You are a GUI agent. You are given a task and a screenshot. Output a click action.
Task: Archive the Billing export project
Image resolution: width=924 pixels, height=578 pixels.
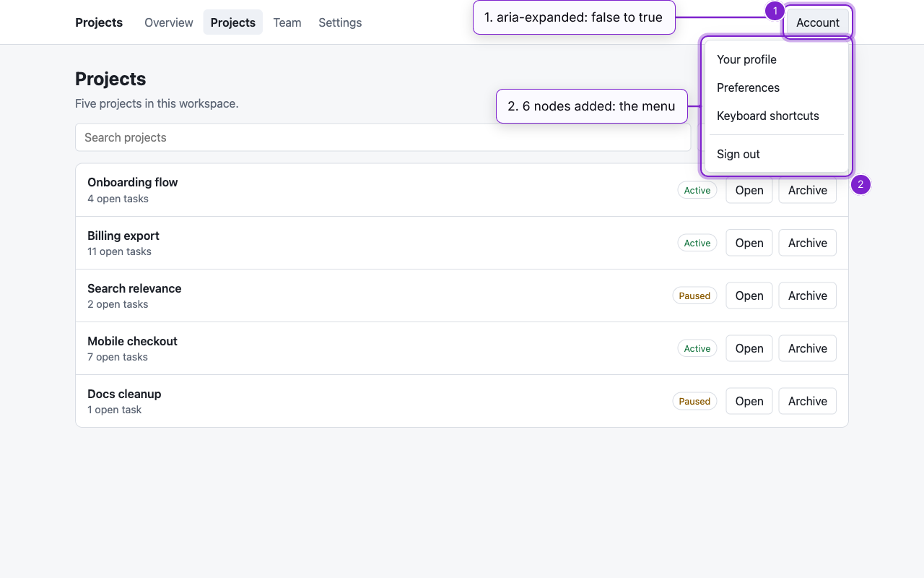(808, 243)
